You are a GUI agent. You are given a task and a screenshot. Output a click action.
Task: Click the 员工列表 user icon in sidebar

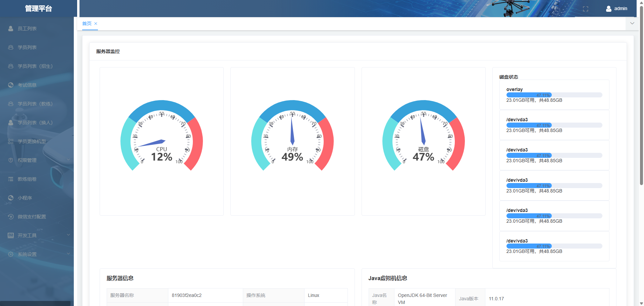pyautogui.click(x=11, y=29)
